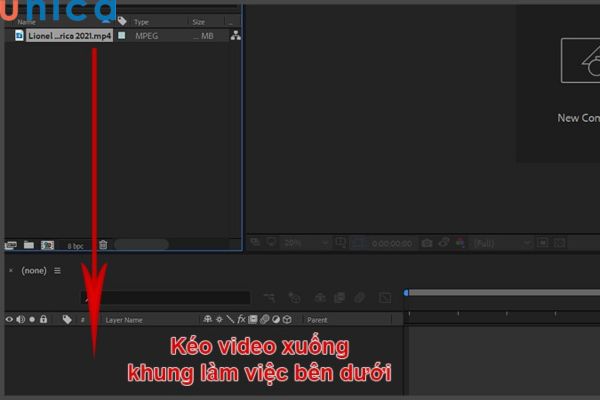This screenshot has width=600, height=400.
Task: Toggle hide shy layers switch
Action: [320, 297]
